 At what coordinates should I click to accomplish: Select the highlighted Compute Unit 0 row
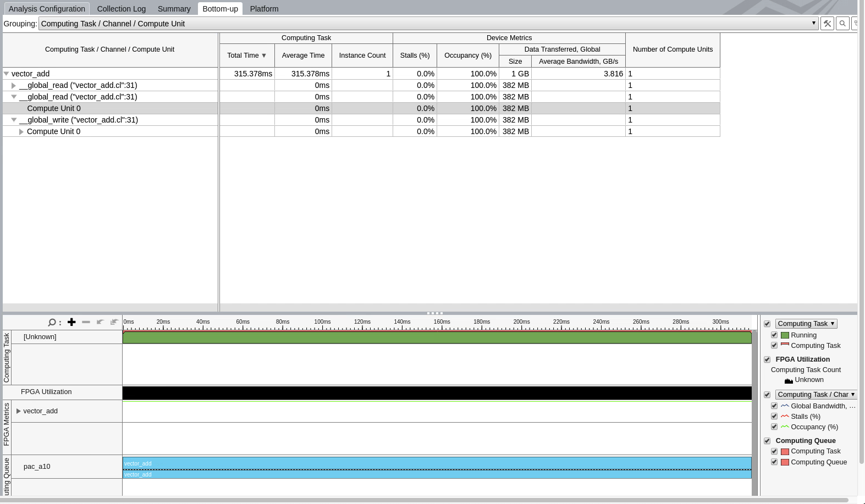pyautogui.click(x=361, y=108)
